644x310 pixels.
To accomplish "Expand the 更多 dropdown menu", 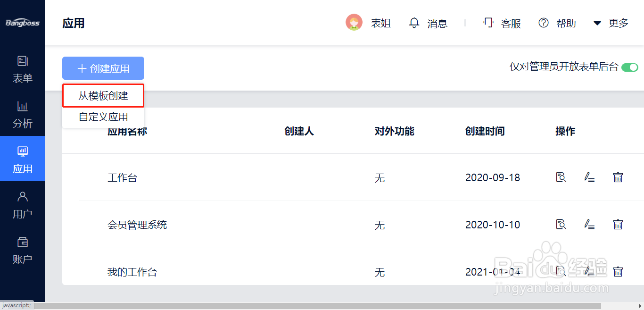I will (611, 23).
